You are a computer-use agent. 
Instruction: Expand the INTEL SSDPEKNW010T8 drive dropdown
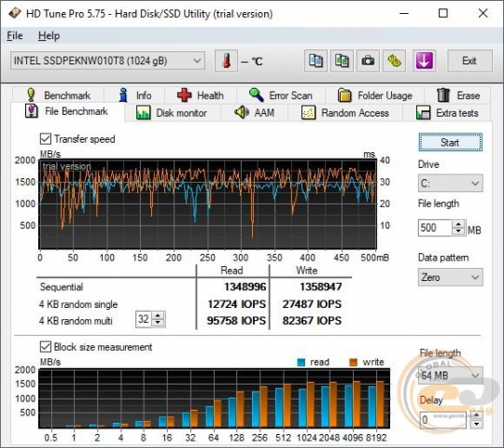point(107,61)
